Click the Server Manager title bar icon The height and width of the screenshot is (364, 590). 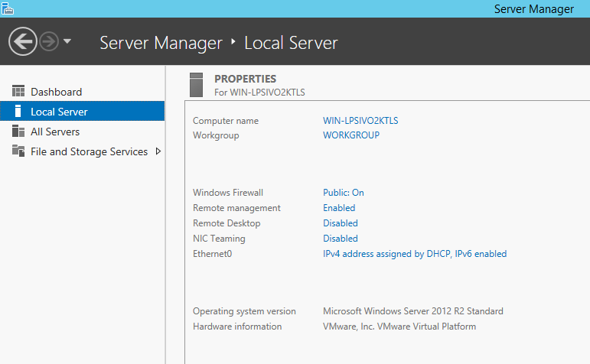tap(7, 8)
